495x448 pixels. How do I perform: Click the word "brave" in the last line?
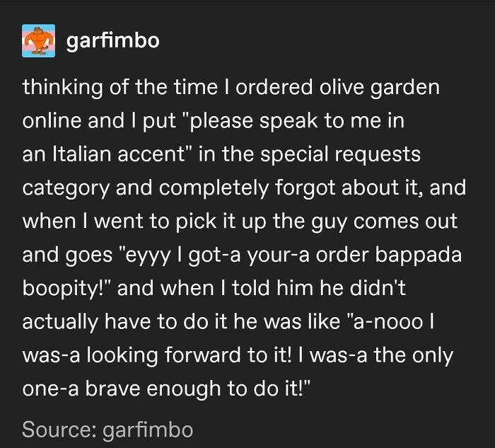pos(123,388)
